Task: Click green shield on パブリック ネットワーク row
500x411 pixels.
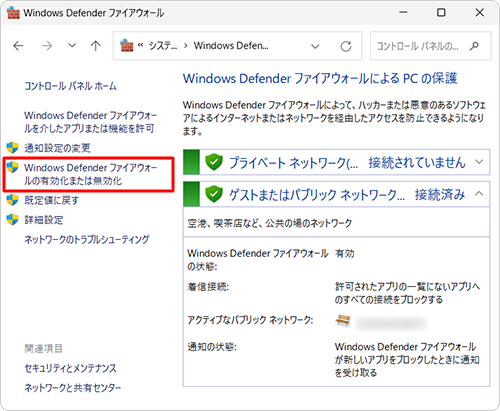Action: point(214,194)
